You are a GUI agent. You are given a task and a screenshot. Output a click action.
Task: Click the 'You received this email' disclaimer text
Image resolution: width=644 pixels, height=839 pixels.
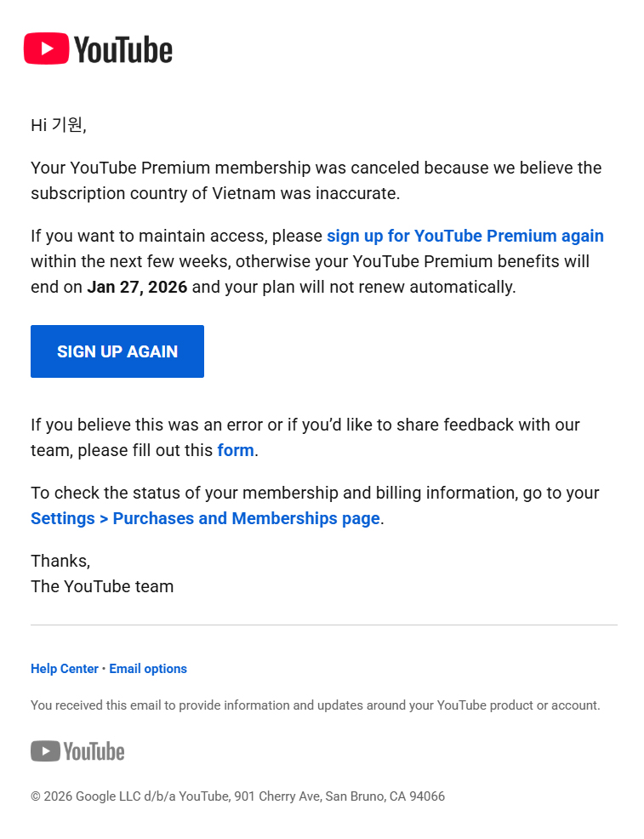pyautogui.click(x=315, y=705)
